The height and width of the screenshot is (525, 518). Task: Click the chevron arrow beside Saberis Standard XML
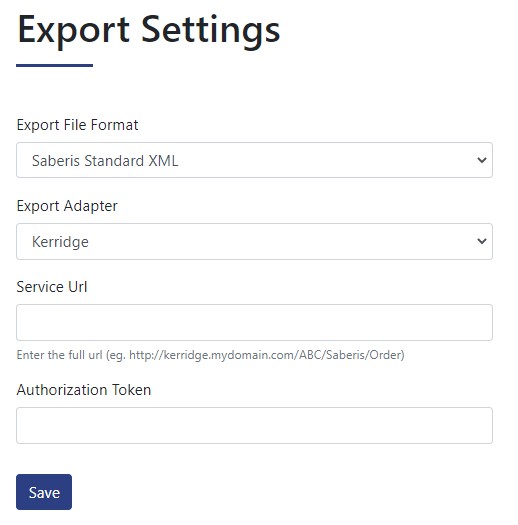[x=482, y=160]
